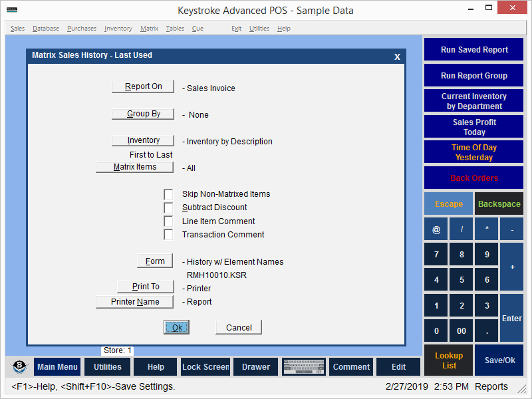Screen dimensions: 532x399
Task: Choose the Inventory sort option button
Action: (x=143, y=140)
